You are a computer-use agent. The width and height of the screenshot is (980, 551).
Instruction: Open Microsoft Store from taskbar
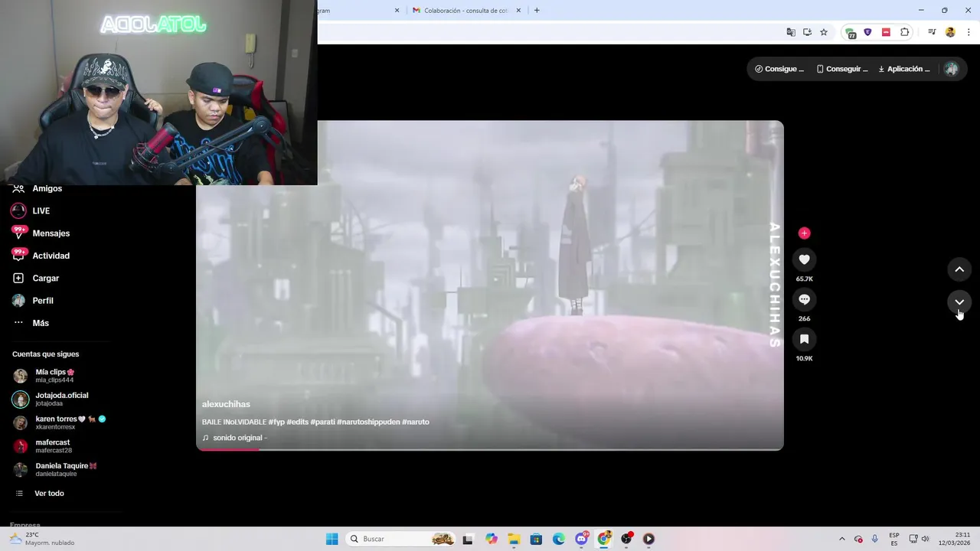(x=536, y=539)
